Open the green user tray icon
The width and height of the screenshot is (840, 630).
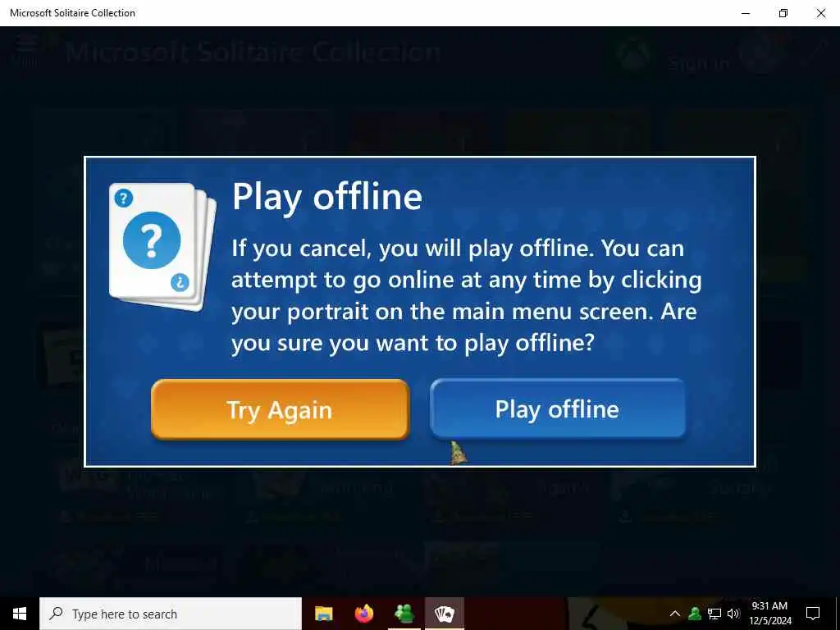[695, 614]
